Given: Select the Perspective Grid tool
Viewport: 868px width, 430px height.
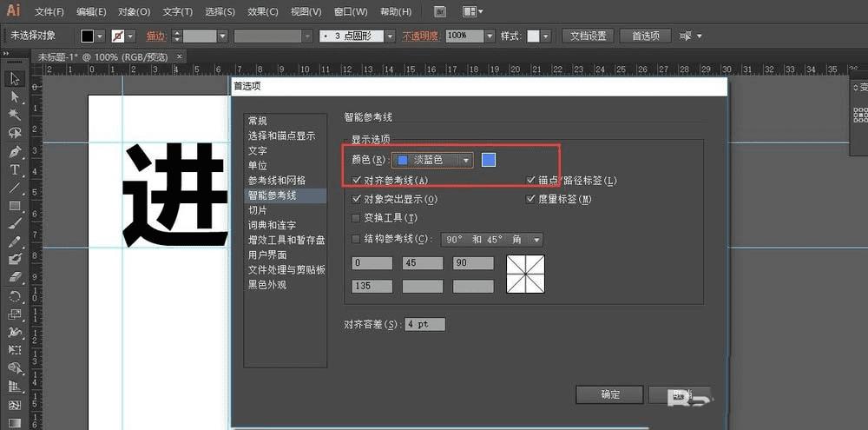Looking at the screenshot, I should [x=15, y=387].
